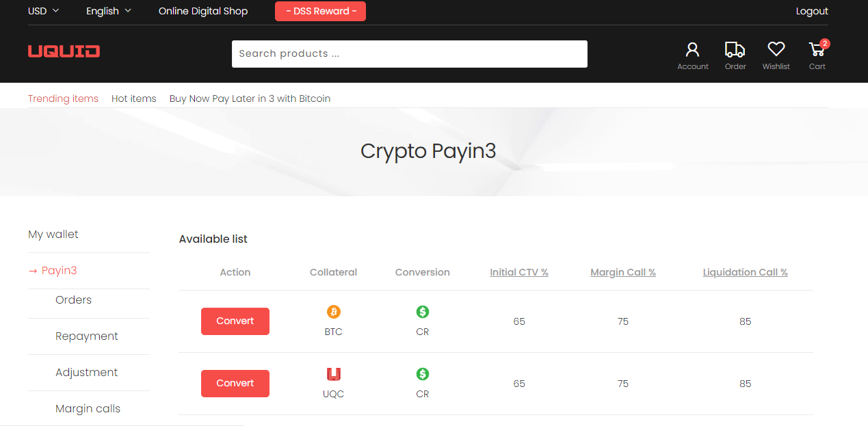Convert using UQC collateral
Image resolution: width=868 pixels, height=426 pixels.
pyautogui.click(x=235, y=384)
